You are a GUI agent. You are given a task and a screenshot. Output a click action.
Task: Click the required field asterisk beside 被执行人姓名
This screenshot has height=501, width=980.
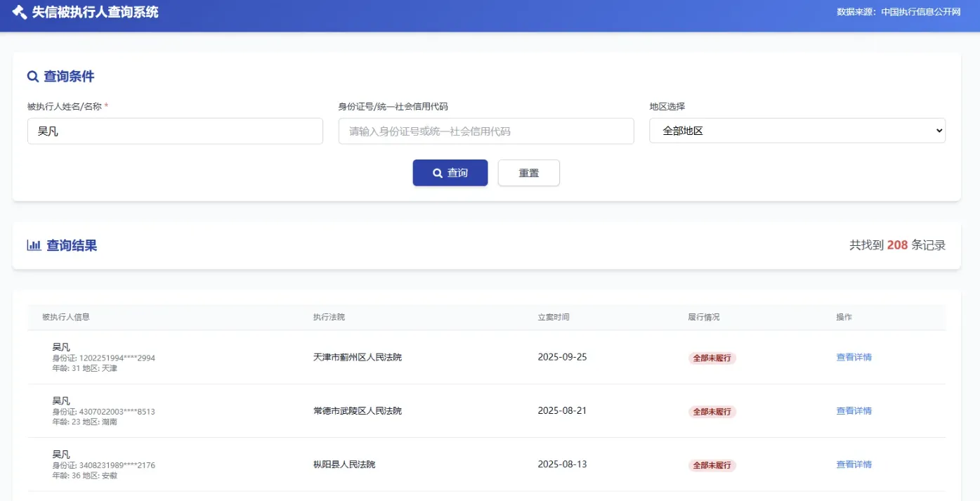tap(107, 105)
